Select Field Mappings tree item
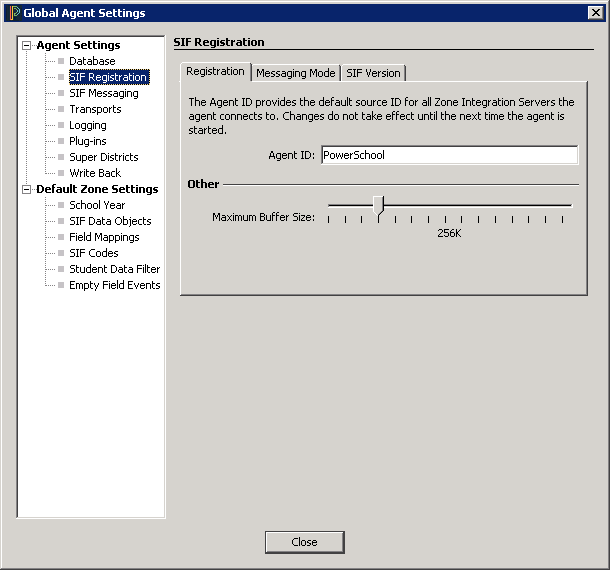The image size is (610, 570). [104, 237]
